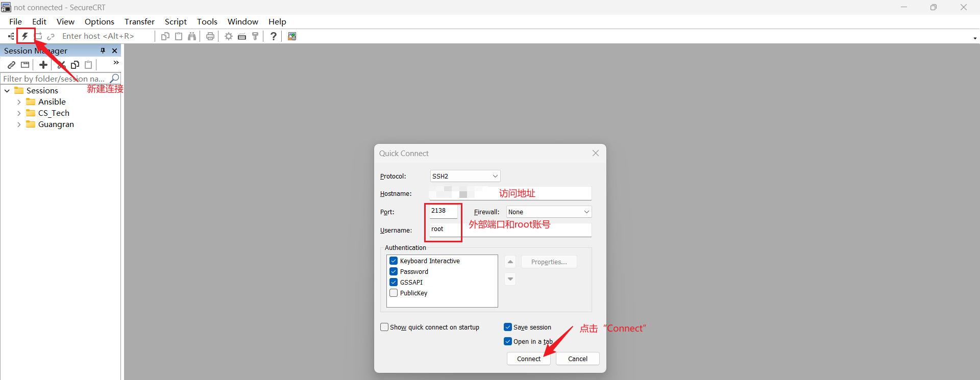This screenshot has height=380, width=980.
Task: Open the File menu
Action: tap(15, 21)
